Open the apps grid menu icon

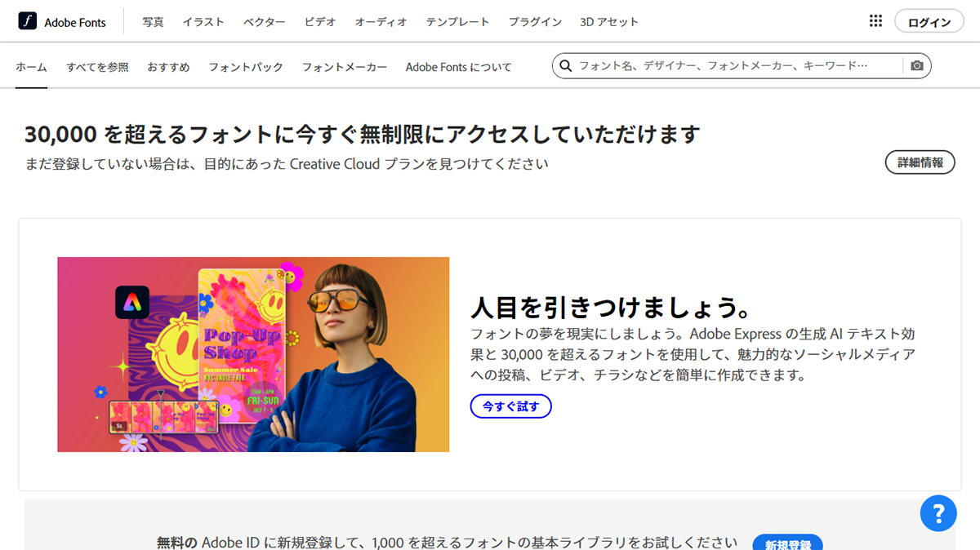[875, 21]
